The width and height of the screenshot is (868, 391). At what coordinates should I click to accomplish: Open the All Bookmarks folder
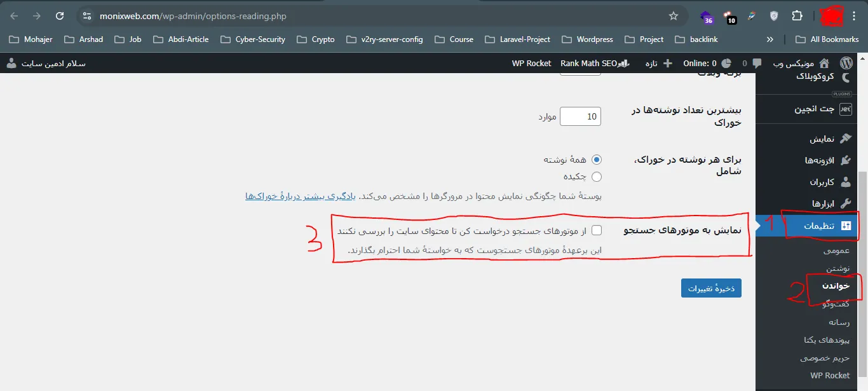click(x=827, y=39)
